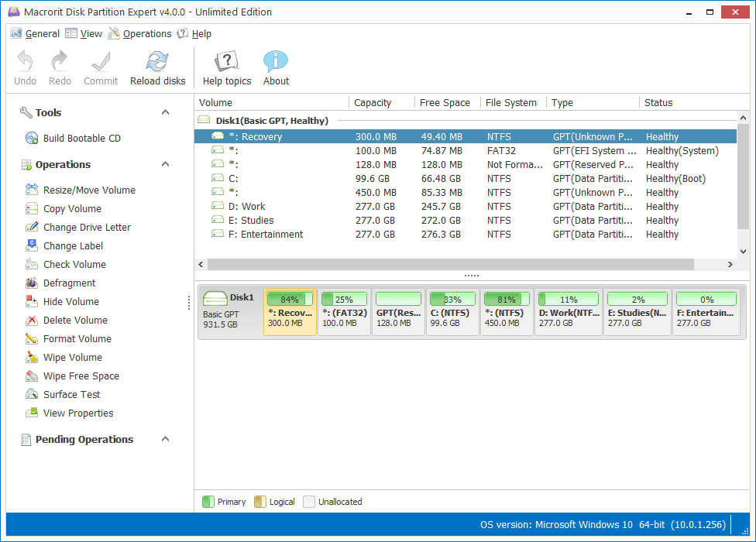Click the horizontal scrollbar left arrow
756x542 pixels.
point(201,265)
